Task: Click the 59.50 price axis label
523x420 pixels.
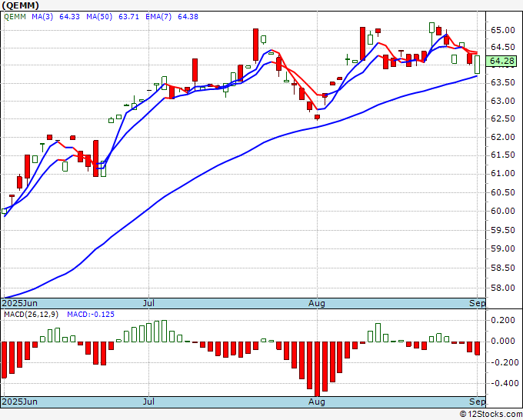Action: tap(503, 230)
